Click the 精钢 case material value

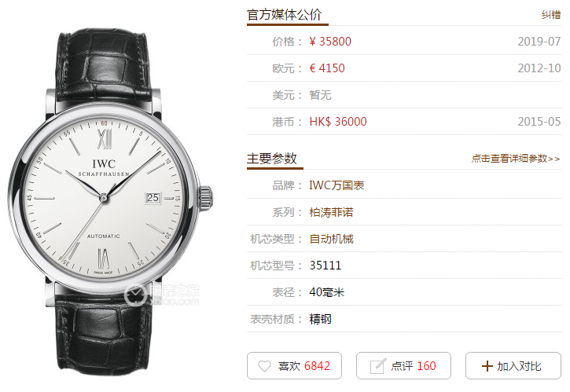click(x=320, y=319)
